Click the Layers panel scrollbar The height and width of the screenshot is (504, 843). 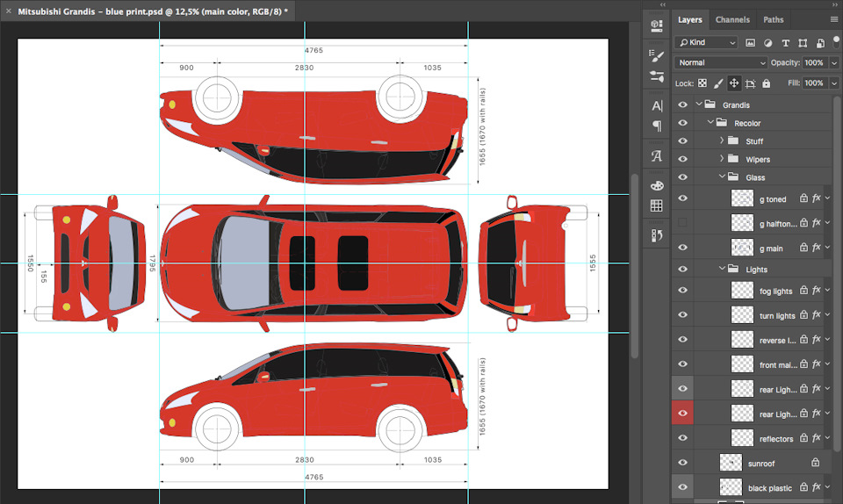coord(836,274)
